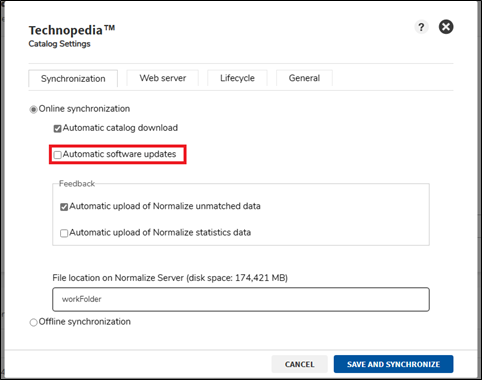Uncheck Automatic catalog download checkbox

tap(57, 128)
